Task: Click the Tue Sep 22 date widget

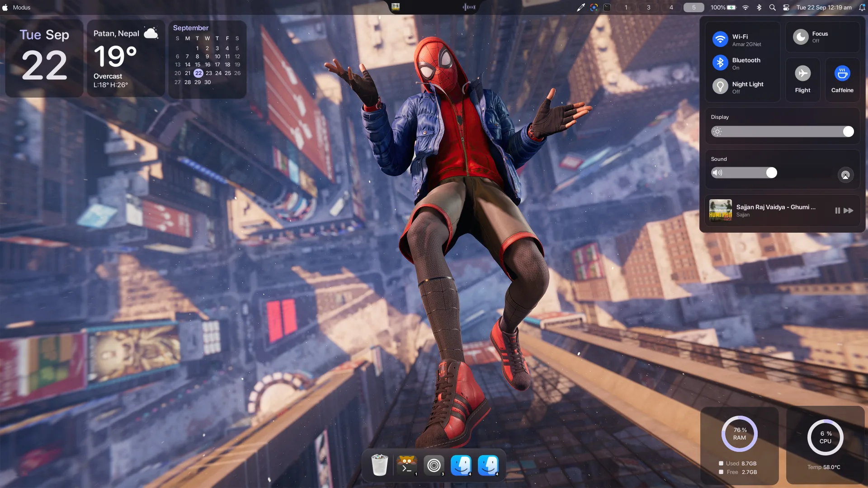Action: (44, 58)
